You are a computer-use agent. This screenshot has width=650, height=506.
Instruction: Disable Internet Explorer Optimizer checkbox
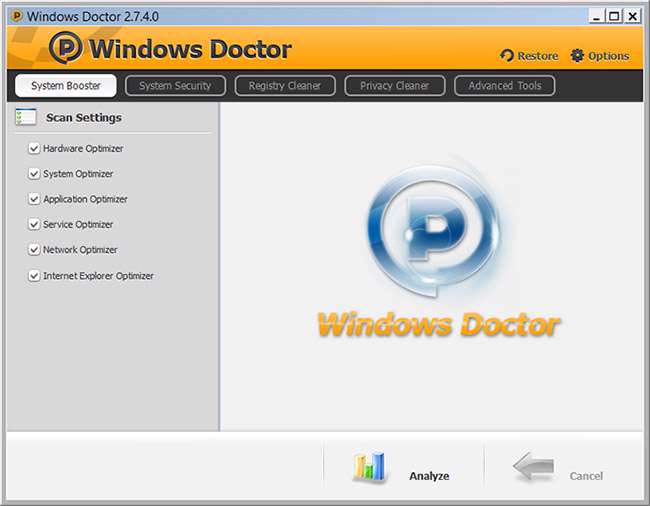point(34,276)
